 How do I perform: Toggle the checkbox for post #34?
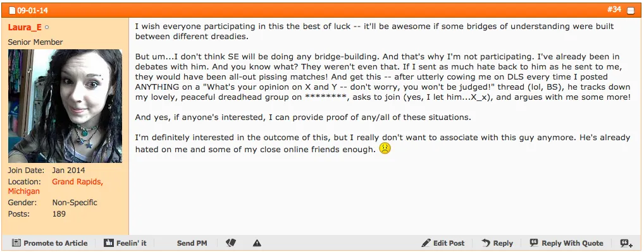tap(631, 11)
